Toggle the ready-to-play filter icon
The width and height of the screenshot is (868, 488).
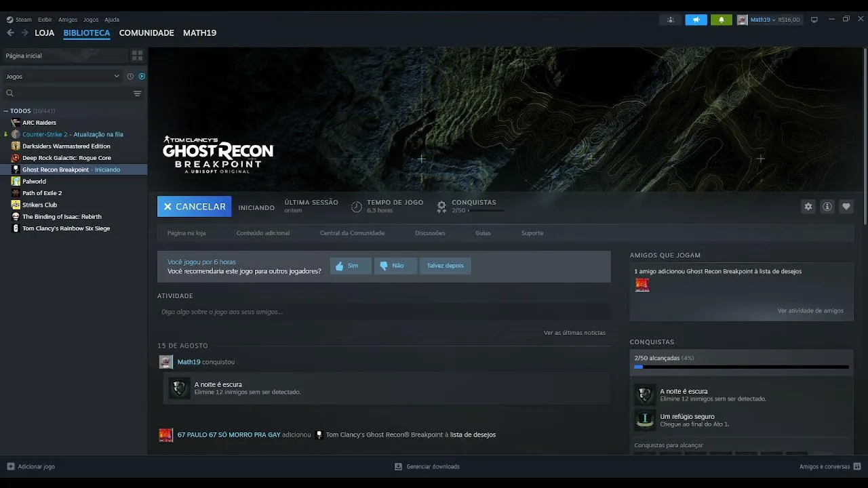click(142, 77)
